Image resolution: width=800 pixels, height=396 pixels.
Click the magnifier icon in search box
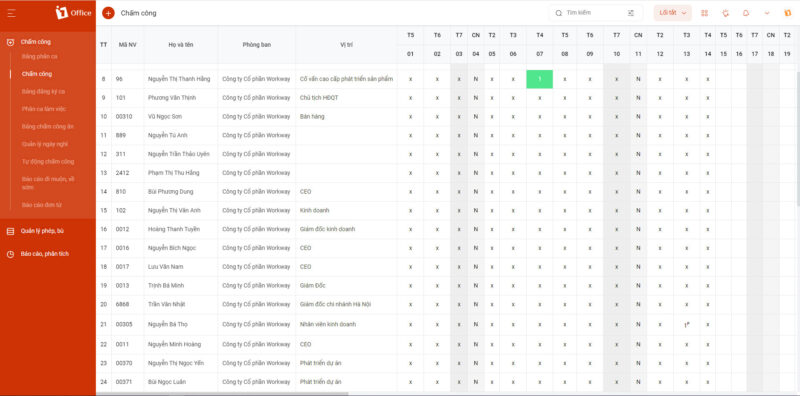coord(559,13)
